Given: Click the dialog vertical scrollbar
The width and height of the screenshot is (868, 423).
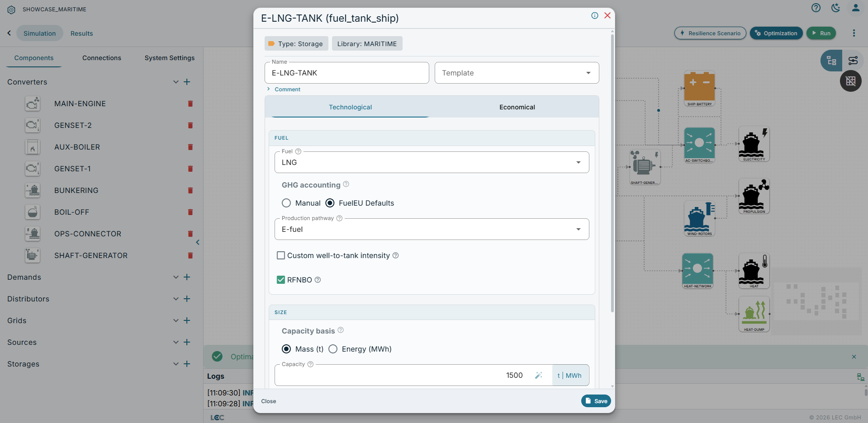Looking at the screenshot, I should point(612,174).
